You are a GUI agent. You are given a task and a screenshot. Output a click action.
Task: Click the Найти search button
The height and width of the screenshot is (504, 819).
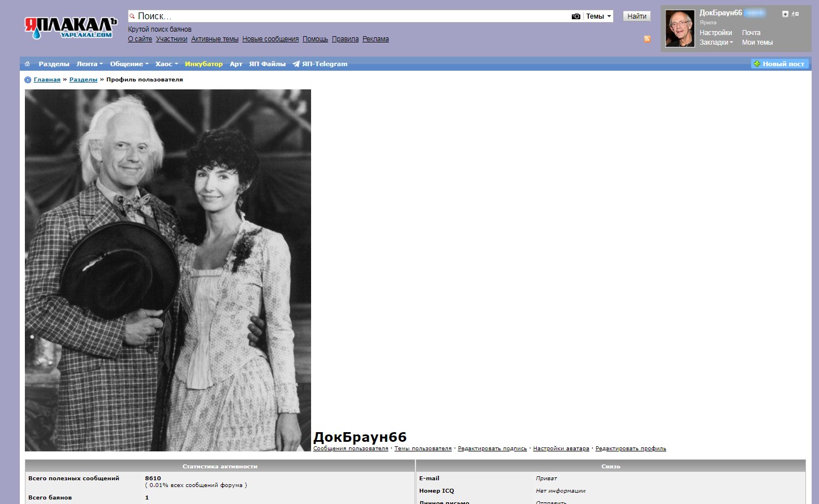pos(637,16)
